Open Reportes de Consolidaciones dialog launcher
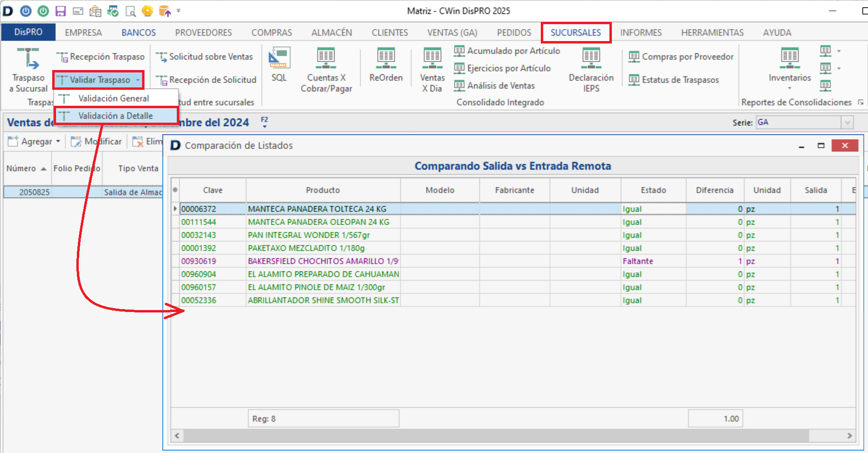868x453 pixels. (x=861, y=102)
